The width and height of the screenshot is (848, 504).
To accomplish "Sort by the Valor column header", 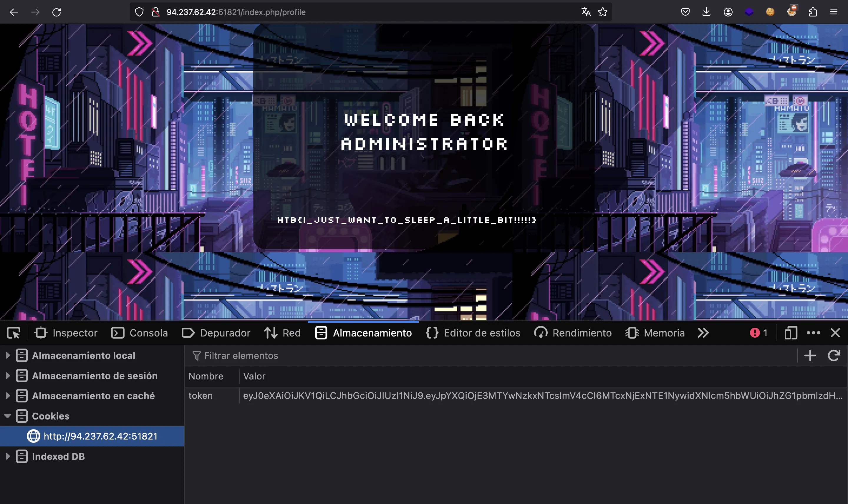I will click(x=543, y=376).
